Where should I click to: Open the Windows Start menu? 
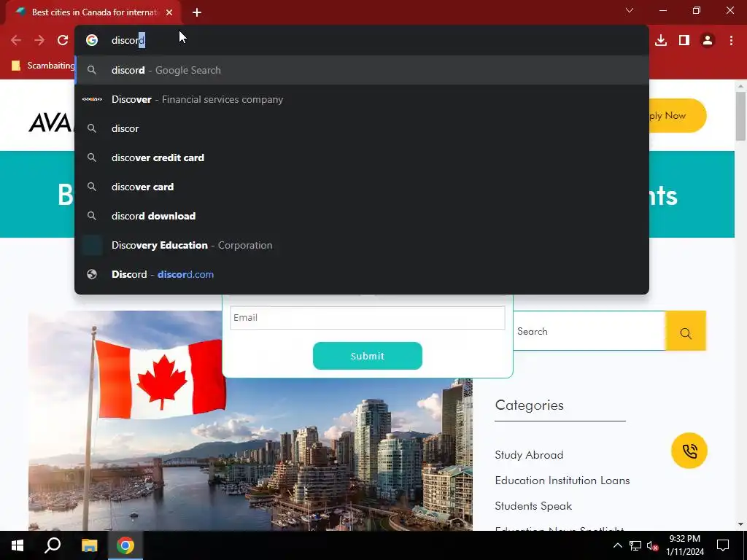[x=18, y=545]
